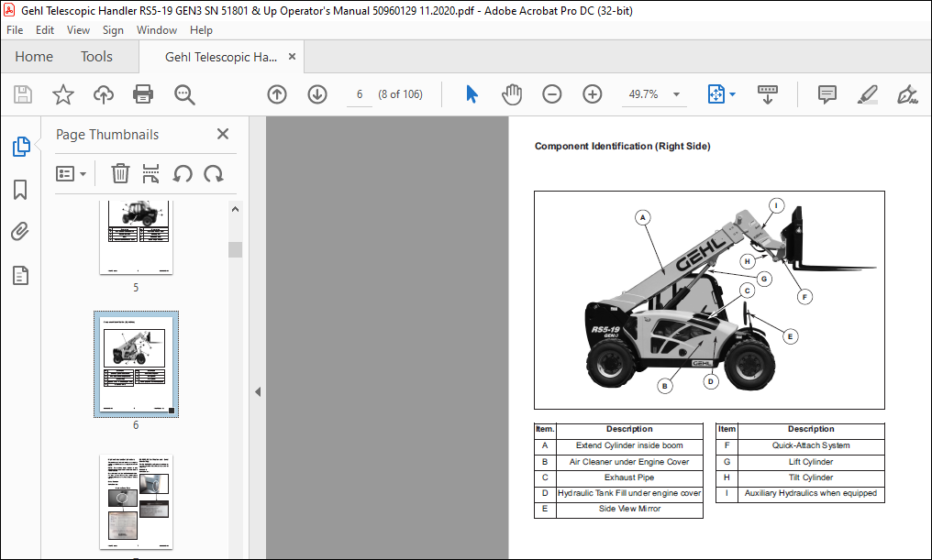Select the Highlight text pen tool
Screen dimensions: 932x560
867,94
